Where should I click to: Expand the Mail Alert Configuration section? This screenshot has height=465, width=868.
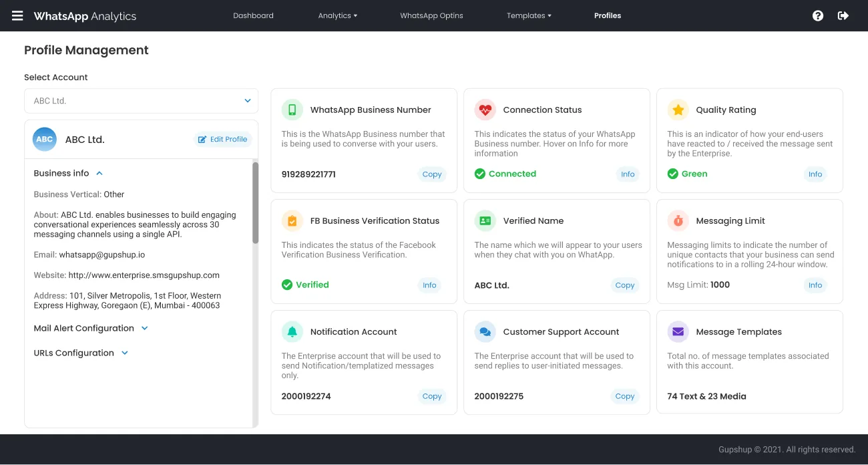(91, 328)
